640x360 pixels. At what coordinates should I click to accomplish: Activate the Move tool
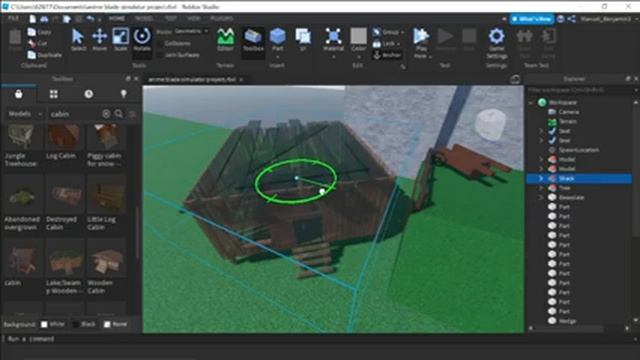pyautogui.click(x=99, y=40)
